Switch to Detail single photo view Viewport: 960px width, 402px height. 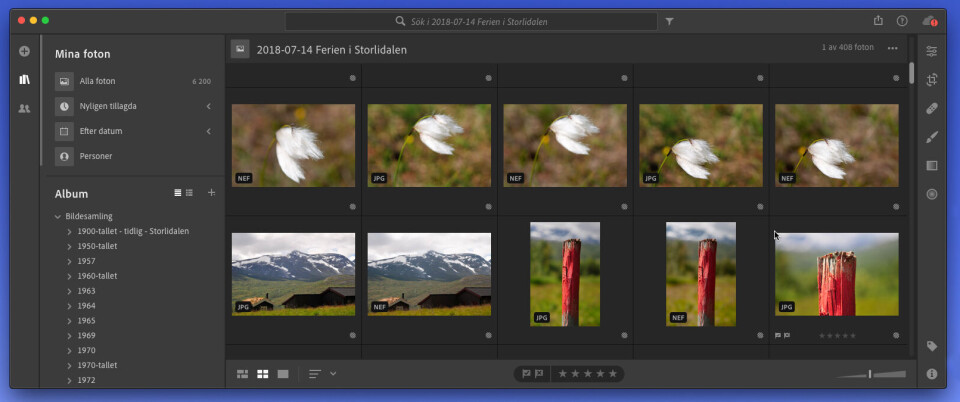click(x=283, y=374)
